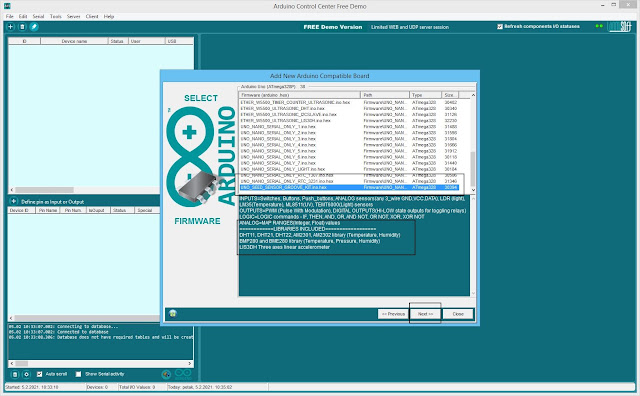640x396 pixels.
Task: Enable Show Serial activity checkbox
Action: click(78, 374)
